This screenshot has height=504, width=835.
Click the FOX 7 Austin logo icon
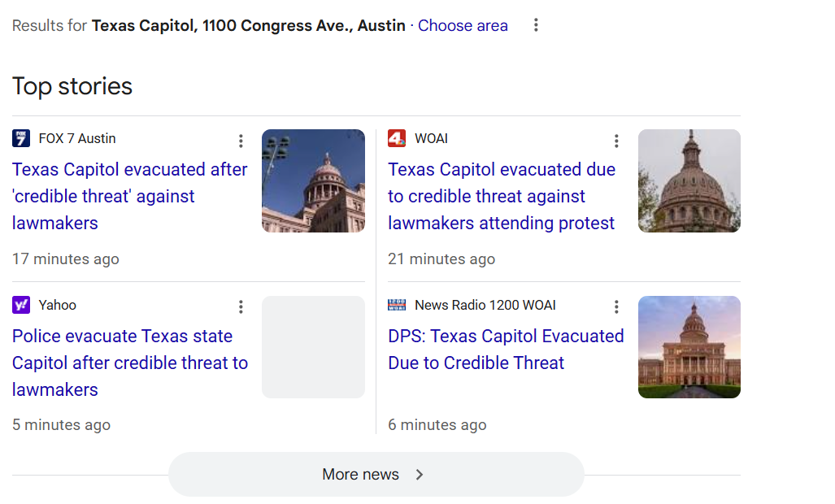[x=21, y=138]
